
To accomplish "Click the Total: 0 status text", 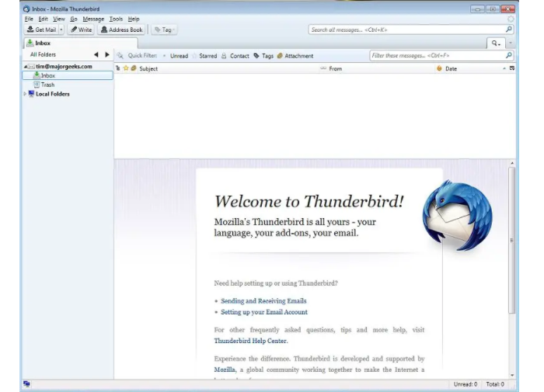I will click(495, 384).
